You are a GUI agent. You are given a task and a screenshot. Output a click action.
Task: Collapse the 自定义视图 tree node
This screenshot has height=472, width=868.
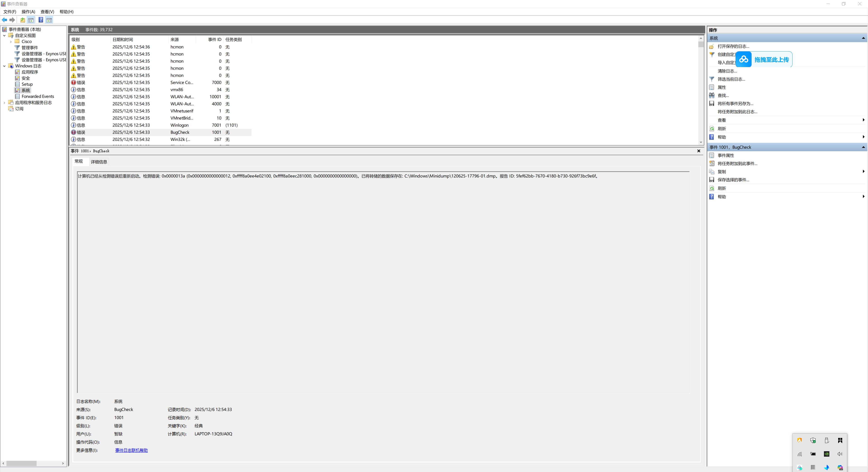(4, 36)
